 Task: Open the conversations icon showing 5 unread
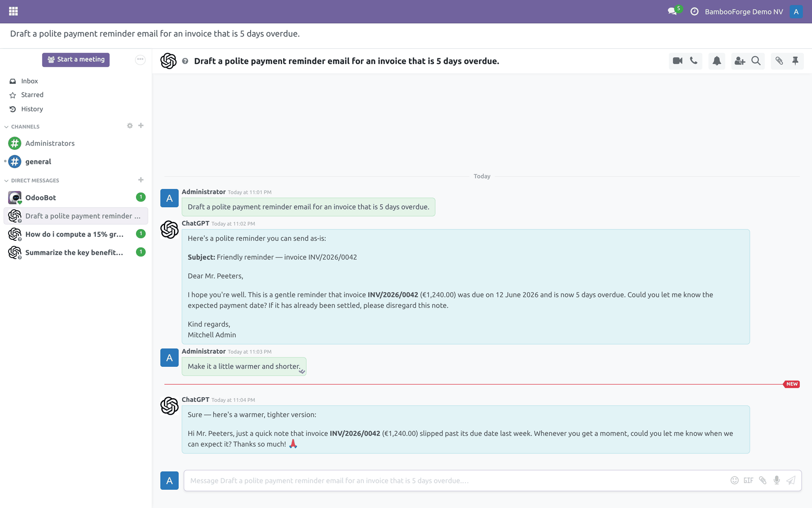point(674,11)
